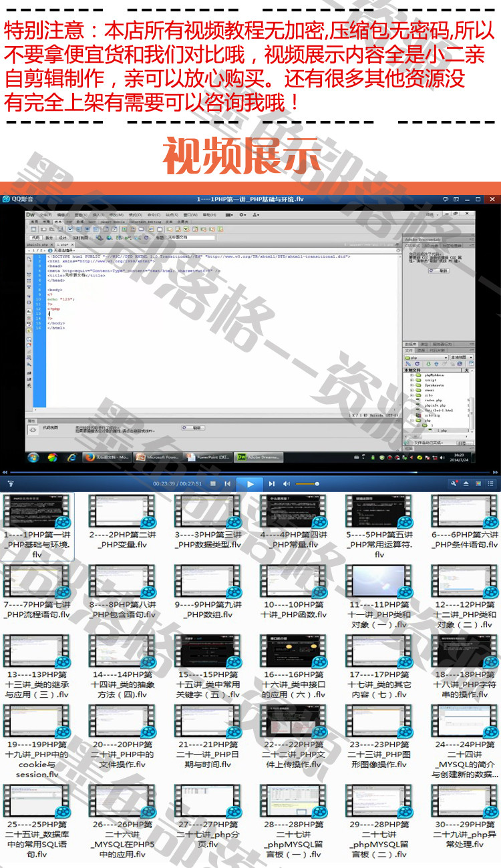
Task: Open the 本地视图 dropdown in Files panel
Action: click(462, 358)
